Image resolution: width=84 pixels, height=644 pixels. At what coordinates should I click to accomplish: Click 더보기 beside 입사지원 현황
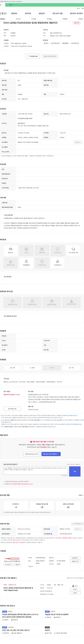tap(81, 495)
